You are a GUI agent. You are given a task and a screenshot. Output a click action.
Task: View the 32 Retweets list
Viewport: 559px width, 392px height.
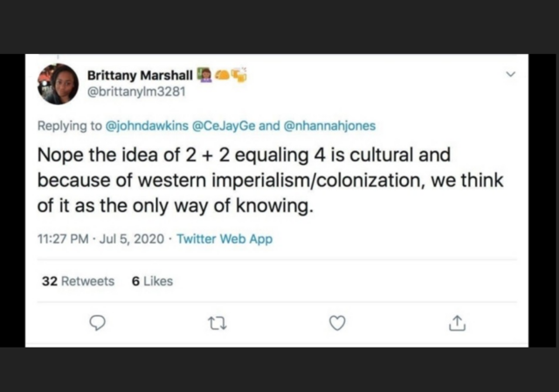pos(78,281)
